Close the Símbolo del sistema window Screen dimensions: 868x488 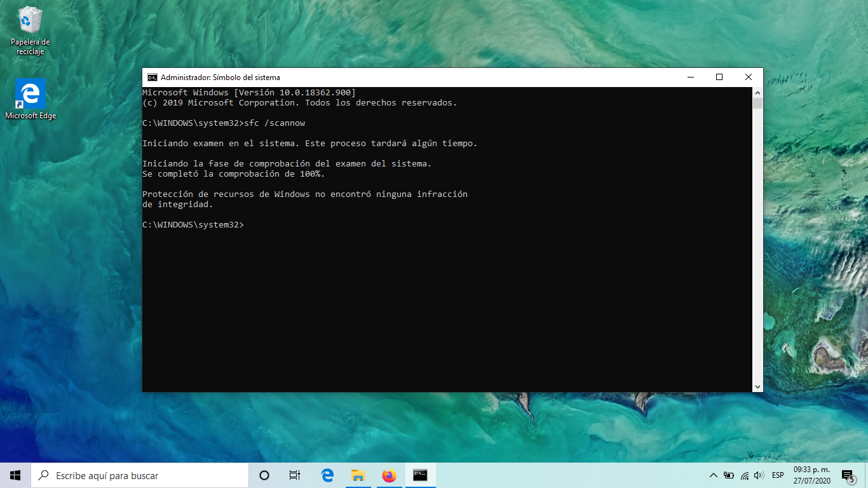coord(749,78)
